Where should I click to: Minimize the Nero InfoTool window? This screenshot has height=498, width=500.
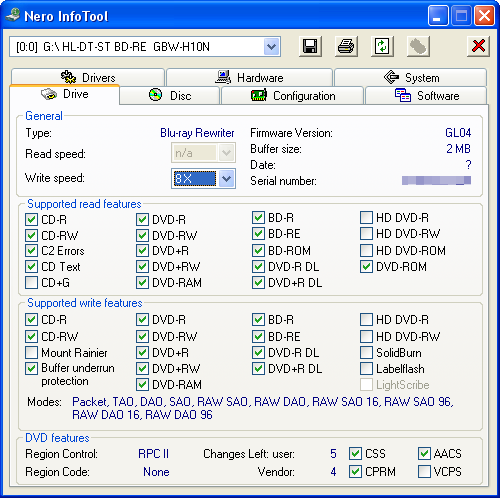(x=438, y=16)
